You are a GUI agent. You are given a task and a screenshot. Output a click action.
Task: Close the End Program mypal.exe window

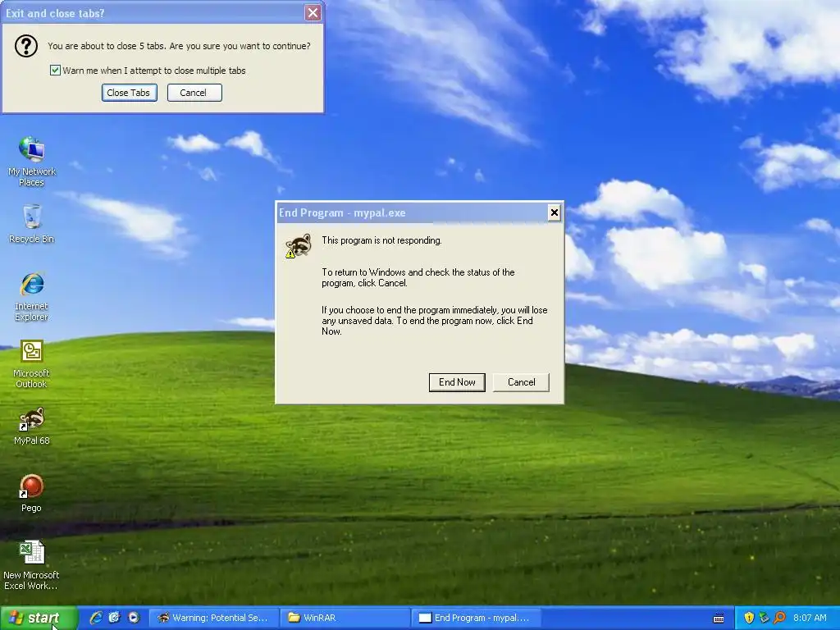coord(555,212)
